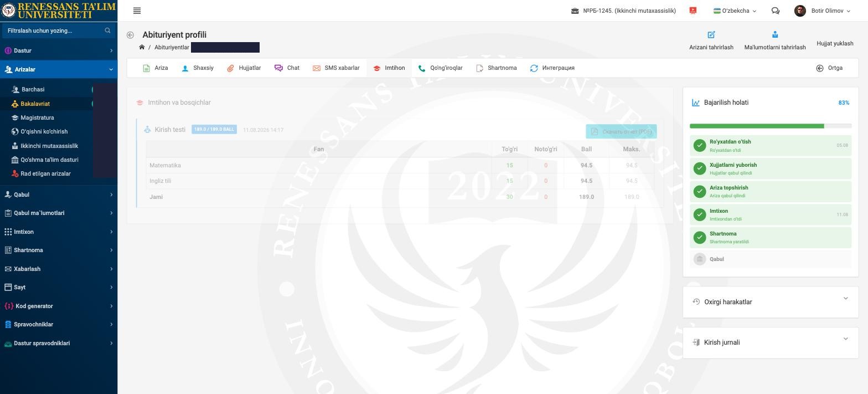Expand the Spravochniklar menu
This screenshot has width=868, height=394.
(59, 324)
